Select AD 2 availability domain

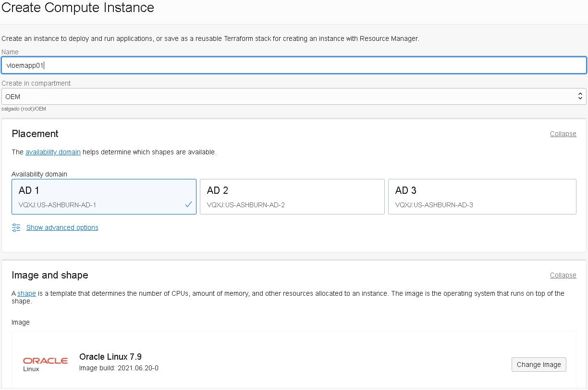point(292,196)
